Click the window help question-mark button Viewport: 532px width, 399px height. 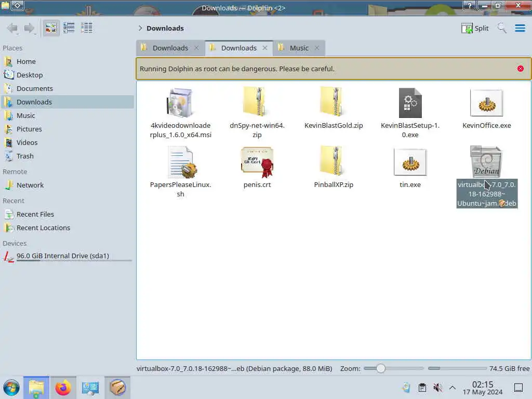[470, 5]
